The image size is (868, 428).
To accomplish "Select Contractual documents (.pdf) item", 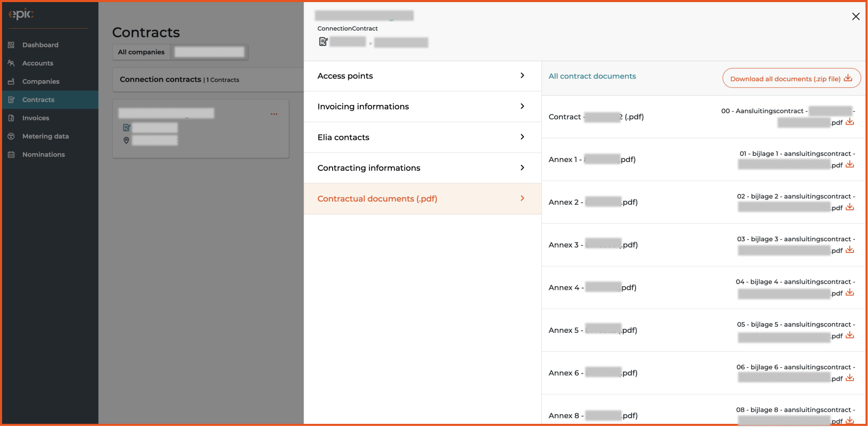I will point(423,199).
